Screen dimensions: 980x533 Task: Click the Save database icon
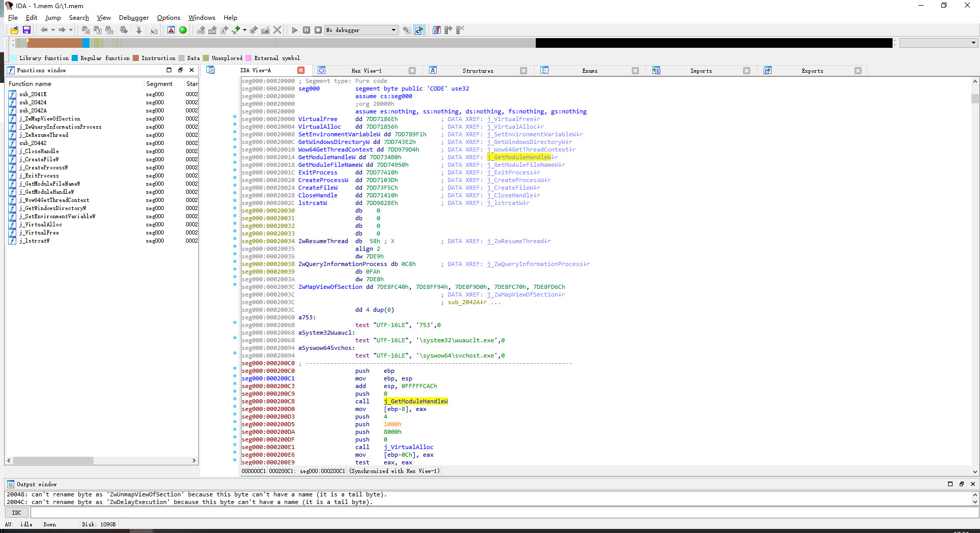pyautogui.click(x=26, y=30)
